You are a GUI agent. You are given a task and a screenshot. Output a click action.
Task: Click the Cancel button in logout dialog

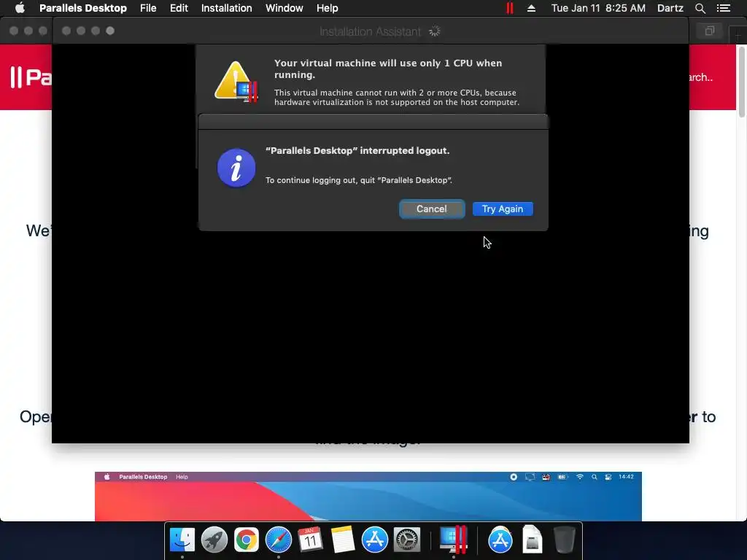[x=432, y=209]
